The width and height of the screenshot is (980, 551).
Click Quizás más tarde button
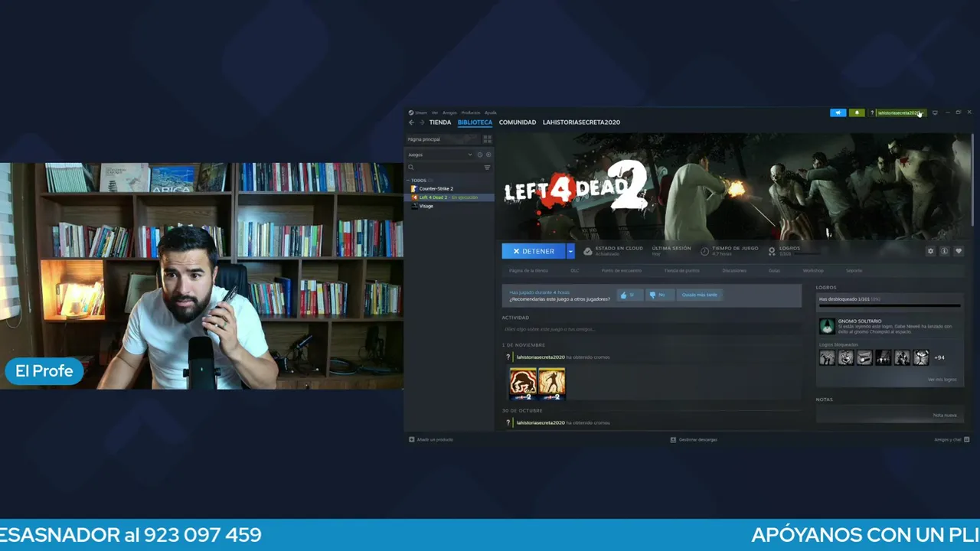click(700, 295)
